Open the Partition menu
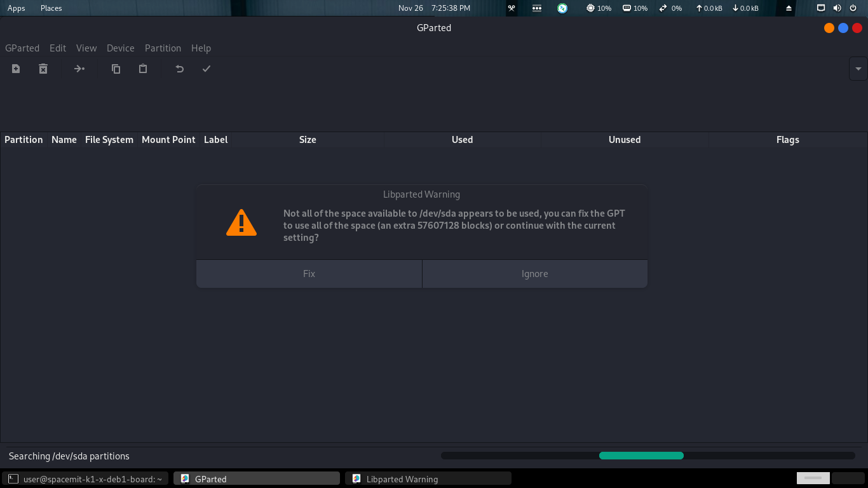This screenshot has height=488, width=868. point(163,48)
